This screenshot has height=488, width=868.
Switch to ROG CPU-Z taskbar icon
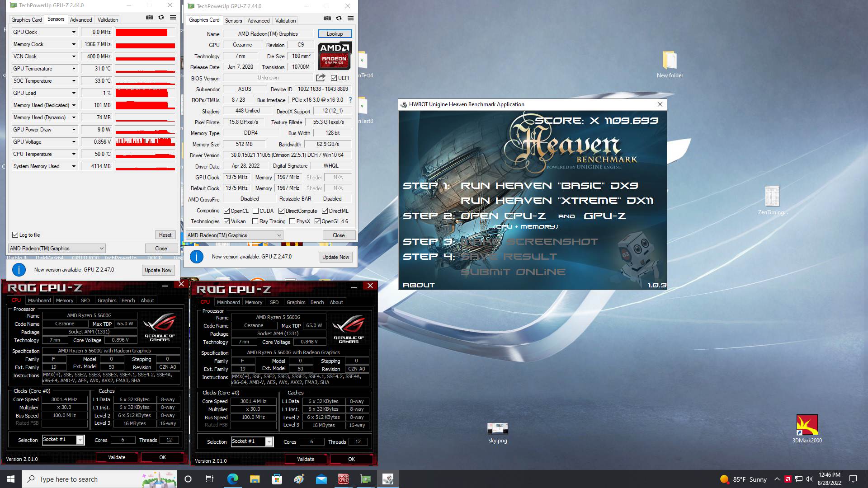click(x=344, y=479)
